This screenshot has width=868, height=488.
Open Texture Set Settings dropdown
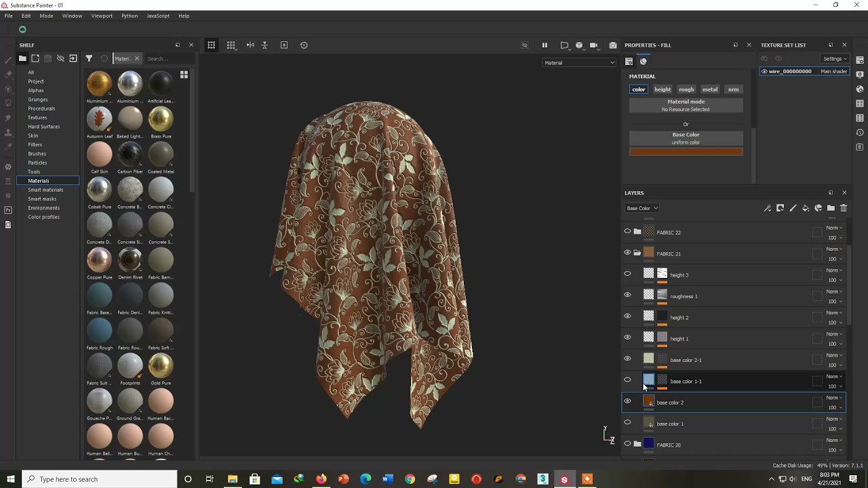point(835,58)
